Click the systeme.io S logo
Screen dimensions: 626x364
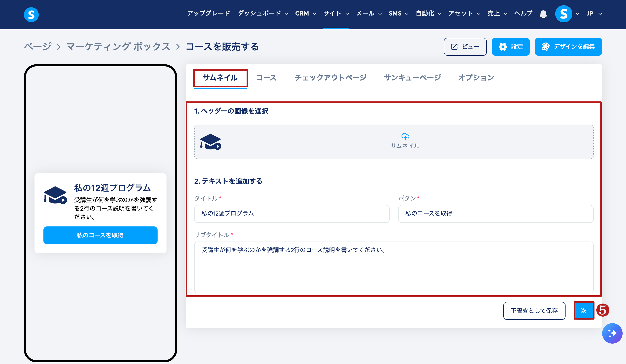click(31, 14)
